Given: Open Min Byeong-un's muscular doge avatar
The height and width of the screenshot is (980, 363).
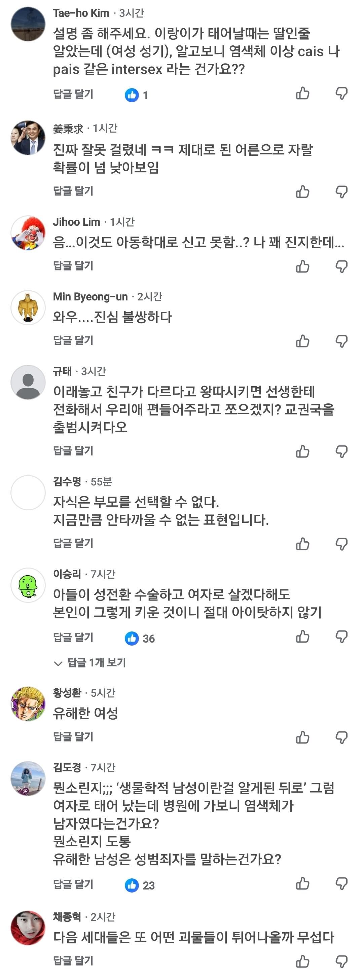Looking at the screenshot, I should (28, 307).
